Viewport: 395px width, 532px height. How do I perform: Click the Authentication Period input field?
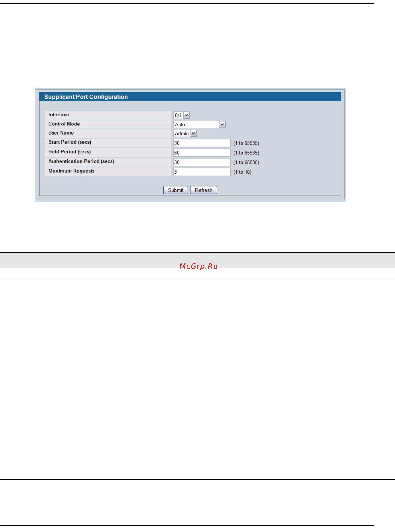click(x=202, y=162)
